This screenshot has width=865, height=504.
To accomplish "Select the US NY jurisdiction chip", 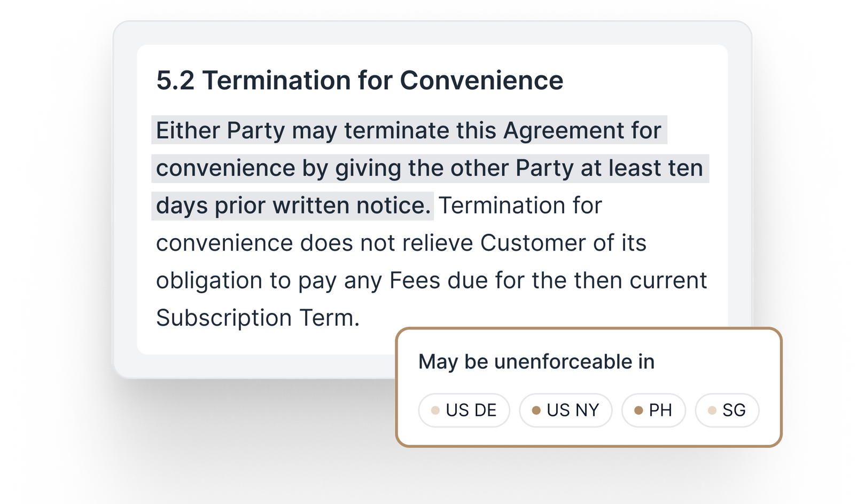I will (x=565, y=410).
